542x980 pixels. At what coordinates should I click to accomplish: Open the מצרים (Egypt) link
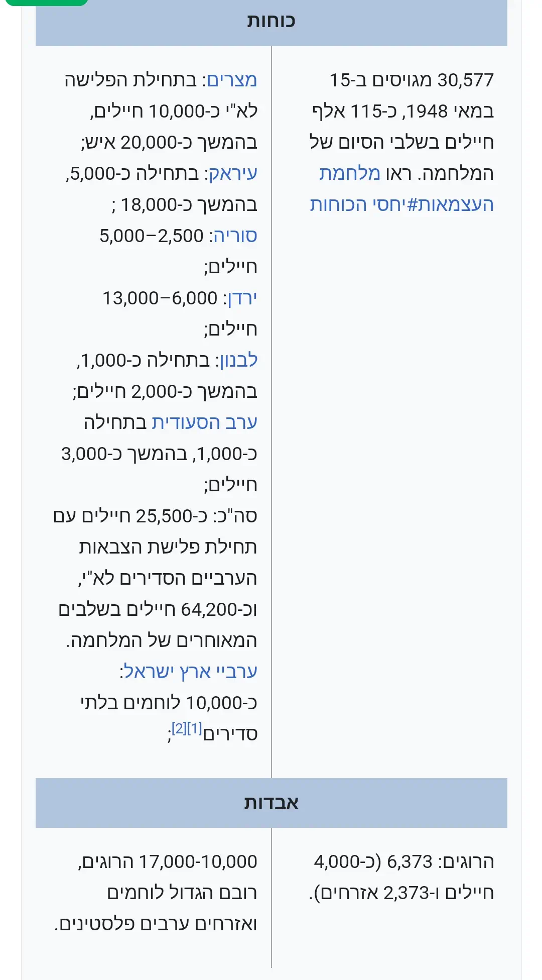tap(231, 80)
